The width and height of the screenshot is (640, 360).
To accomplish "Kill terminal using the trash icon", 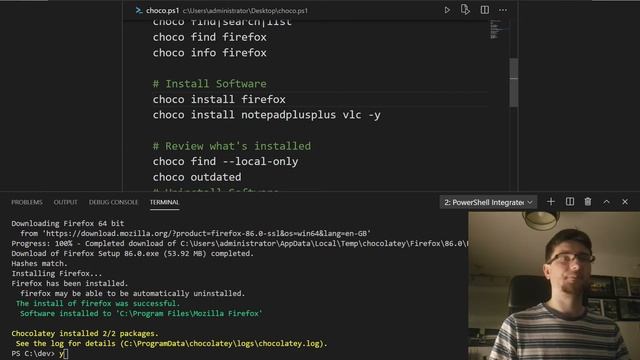I will coord(588,202).
